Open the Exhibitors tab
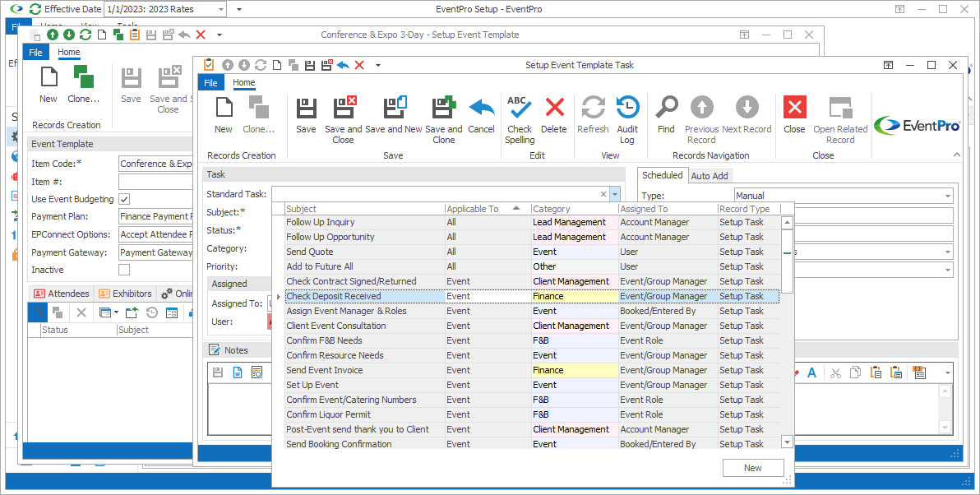Viewport: 980px width, 495px height. click(x=124, y=293)
